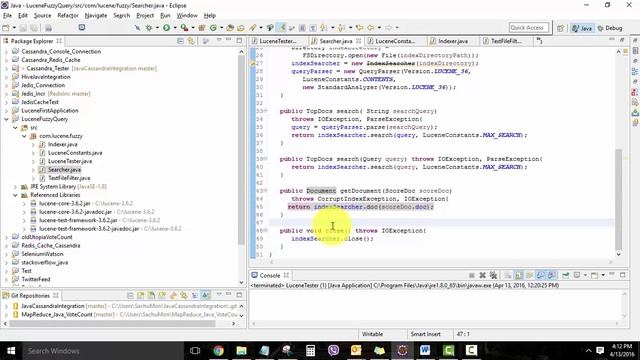Select LuceneConstants.java in the tree
The height and width of the screenshot is (360, 640).
click(x=75, y=153)
